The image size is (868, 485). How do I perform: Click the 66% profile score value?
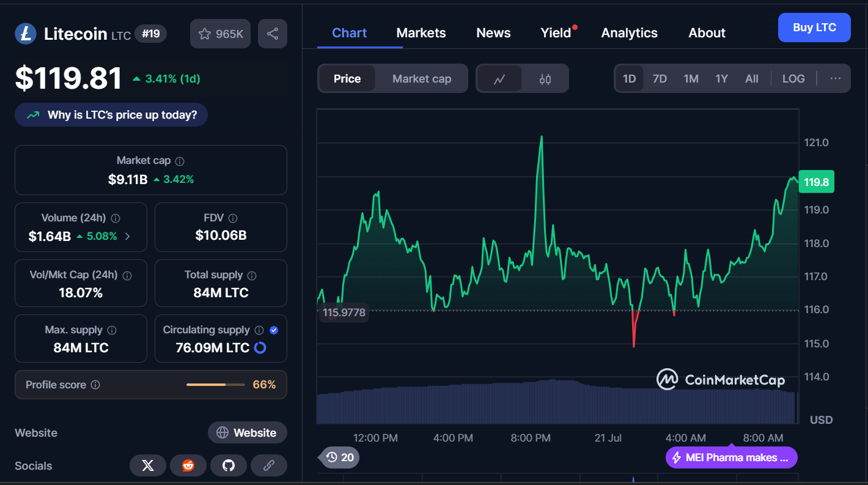264,385
